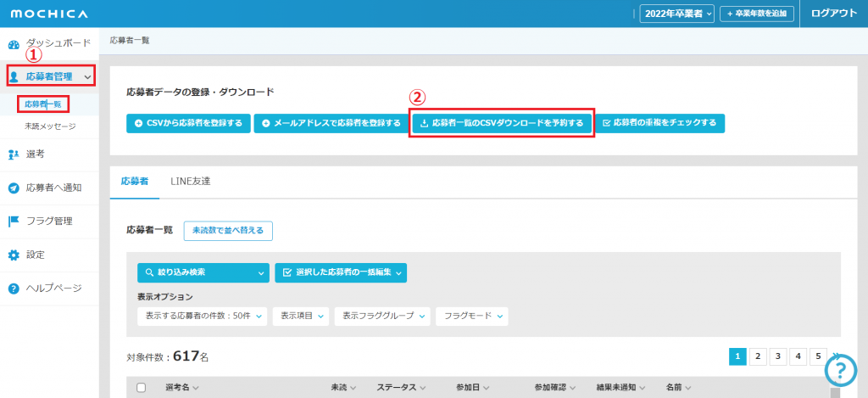Viewport: 868px width, 398px height.
Task: Click 応募者の重複をチェックする button
Action: tap(659, 123)
